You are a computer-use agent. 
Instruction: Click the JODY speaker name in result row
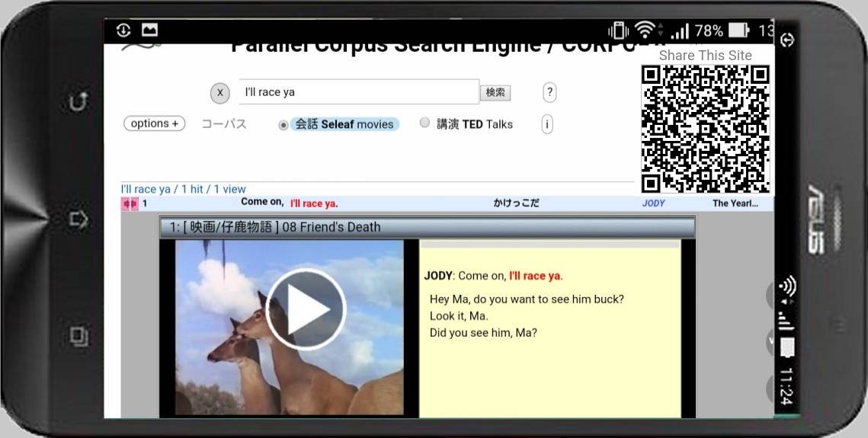(x=653, y=203)
